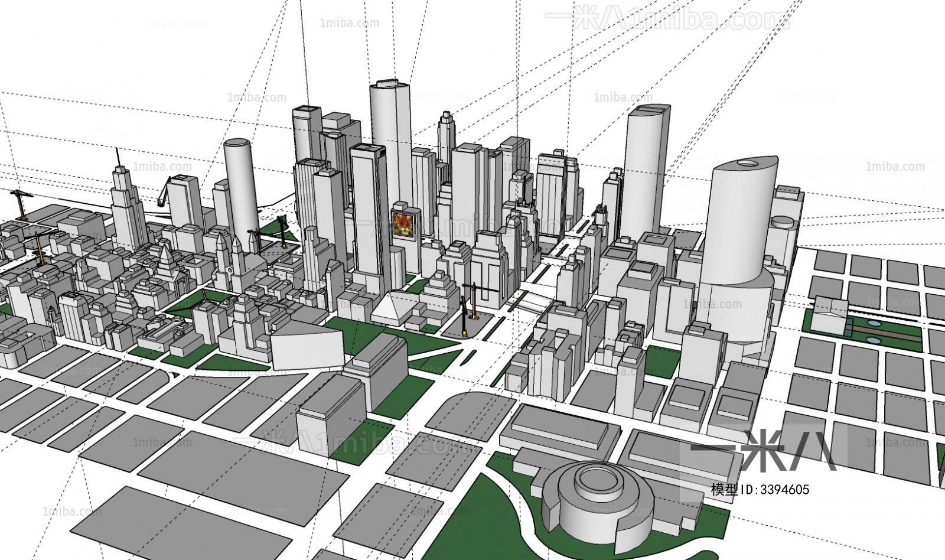Select the model ID text 模型ID:3394605

[x=760, y=489]
